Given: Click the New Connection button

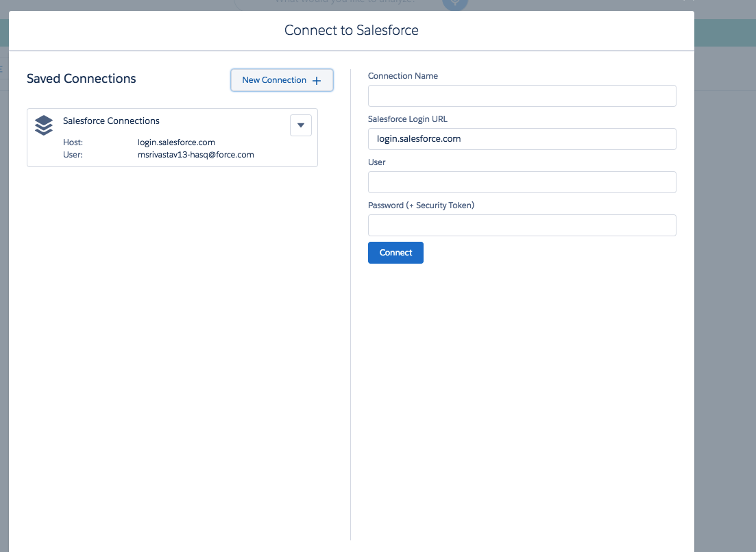Looking at the screenshot, I should coord(282,80).
